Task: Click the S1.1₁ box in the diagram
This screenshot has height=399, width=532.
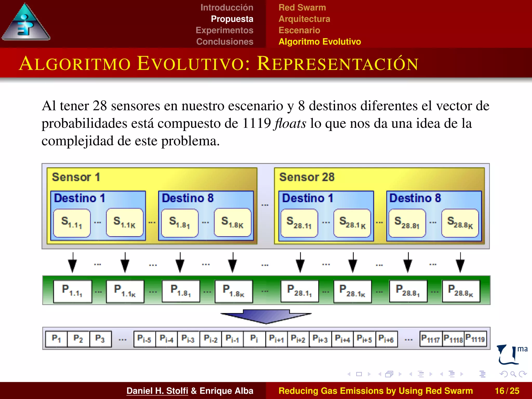Action: coord(72,223)
